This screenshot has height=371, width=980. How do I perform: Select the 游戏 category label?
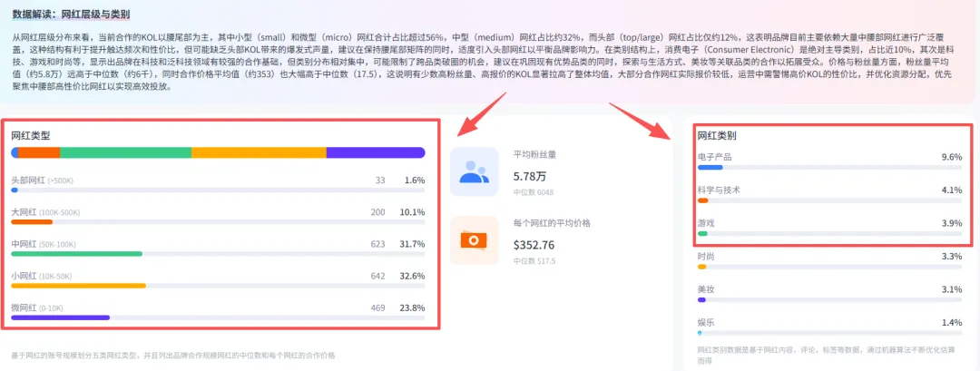click(x=706, y=224)
